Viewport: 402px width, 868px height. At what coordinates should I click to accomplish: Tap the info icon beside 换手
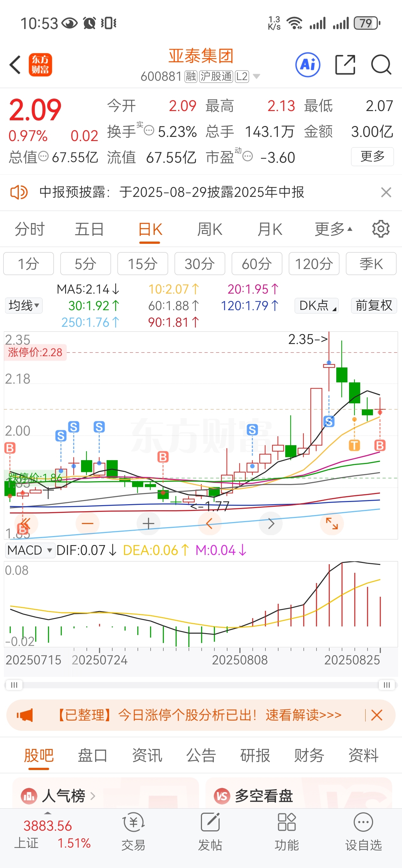coord(149,130)
